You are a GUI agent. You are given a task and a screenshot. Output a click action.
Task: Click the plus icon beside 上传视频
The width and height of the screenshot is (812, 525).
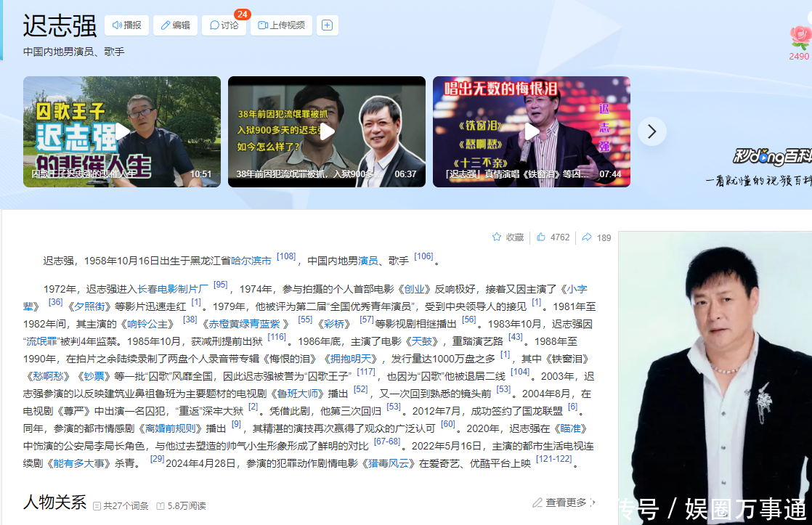pos(327,25)
